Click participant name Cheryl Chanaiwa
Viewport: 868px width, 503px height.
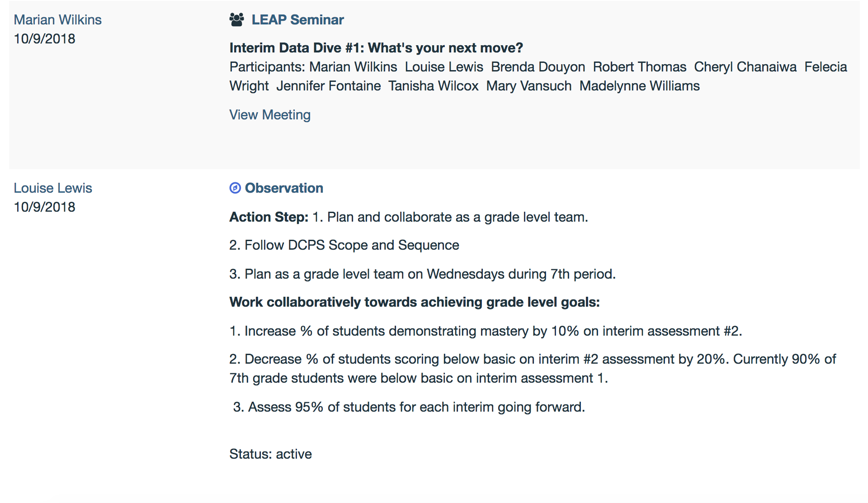click(x=745, y=67)
